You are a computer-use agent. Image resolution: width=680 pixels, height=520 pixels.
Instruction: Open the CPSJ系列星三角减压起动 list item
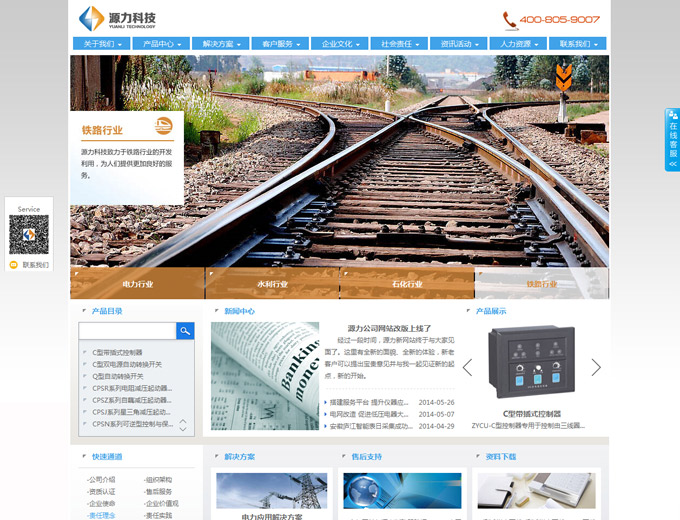tap(131, 412)
